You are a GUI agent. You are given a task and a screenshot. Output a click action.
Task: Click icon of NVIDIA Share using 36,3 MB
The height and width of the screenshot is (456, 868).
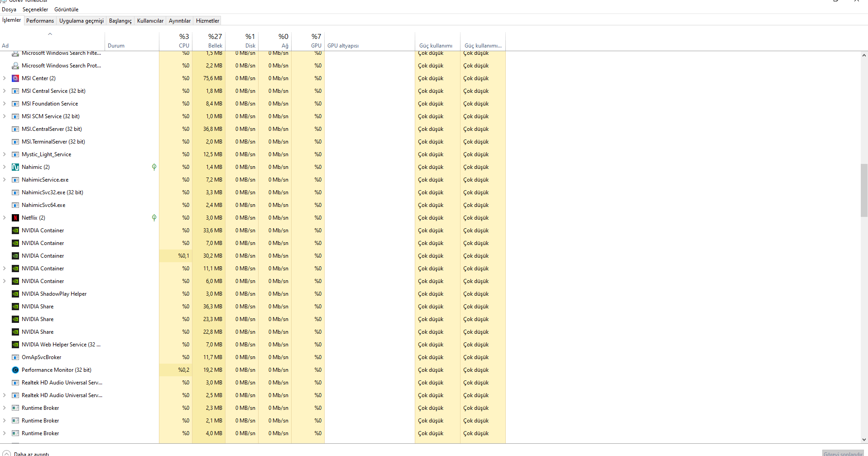pyautogui.click(x=15, y=307)
